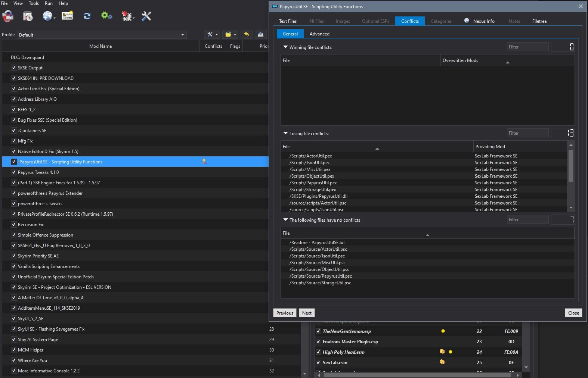The width and height of the screenshot is (588, 378).
Task: Click the Previous button
Action: pyautogui.click(x=285, y=313)
